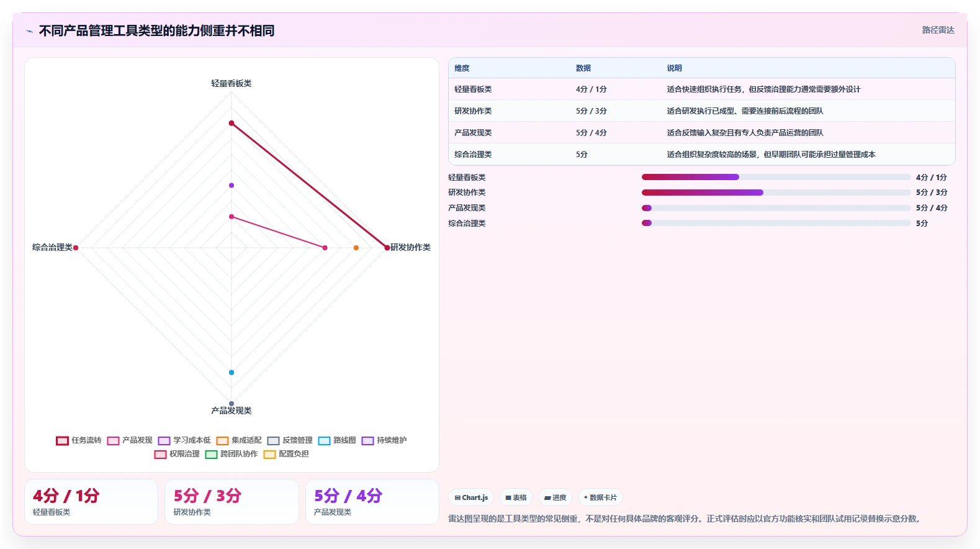Screen dimensions: 980x549
Task: Click the 表格 chip
Action: (516, 497)
